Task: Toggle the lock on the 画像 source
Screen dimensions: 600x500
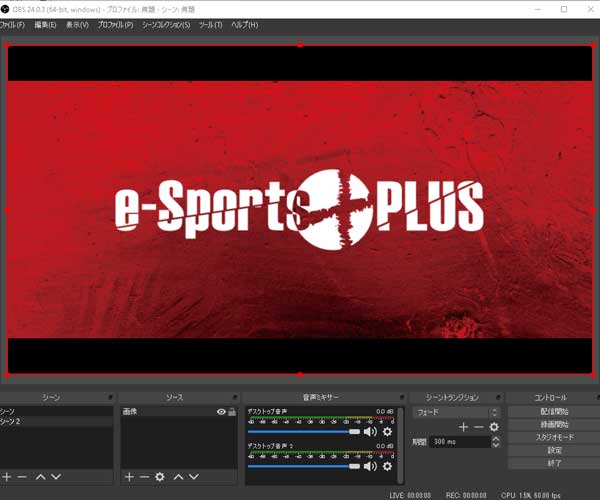Action: pyautogui.click(x=232, y=412)
